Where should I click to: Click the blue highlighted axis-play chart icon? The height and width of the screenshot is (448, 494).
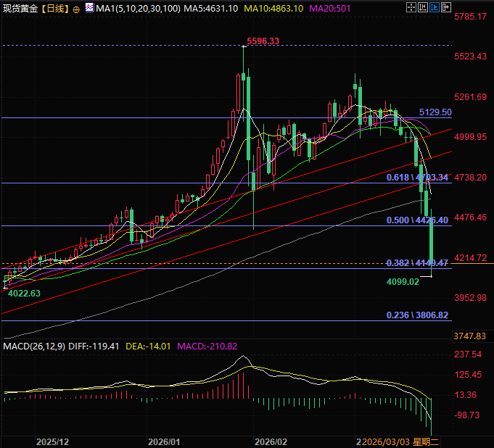(x=435, y=7)
